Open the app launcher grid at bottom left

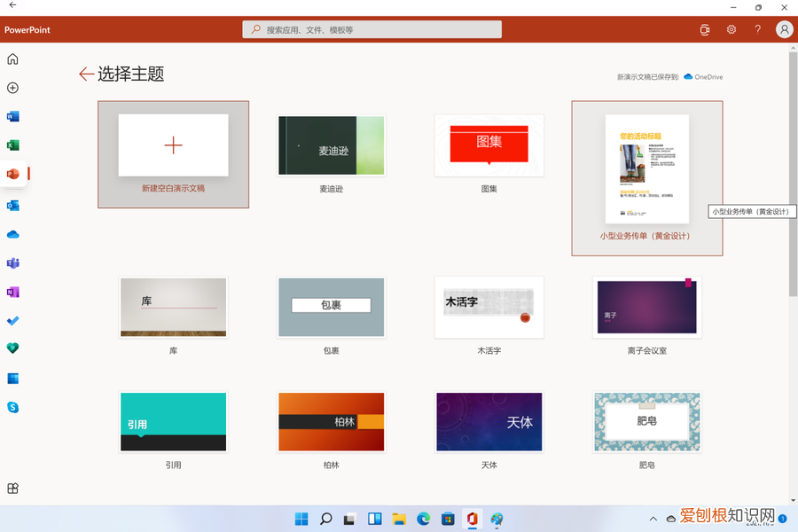click(x=12, y=488)
